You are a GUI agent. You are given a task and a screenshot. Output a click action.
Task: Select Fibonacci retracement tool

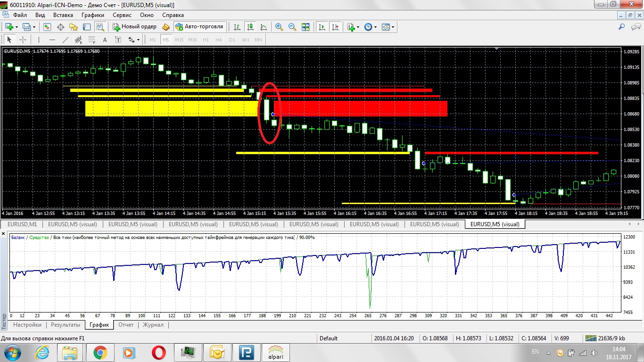coord(92,40)
